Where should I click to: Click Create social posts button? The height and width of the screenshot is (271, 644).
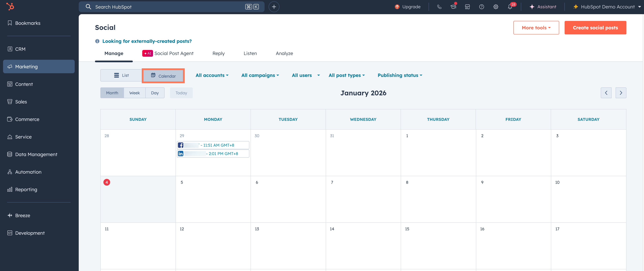[x=595, y=28]
